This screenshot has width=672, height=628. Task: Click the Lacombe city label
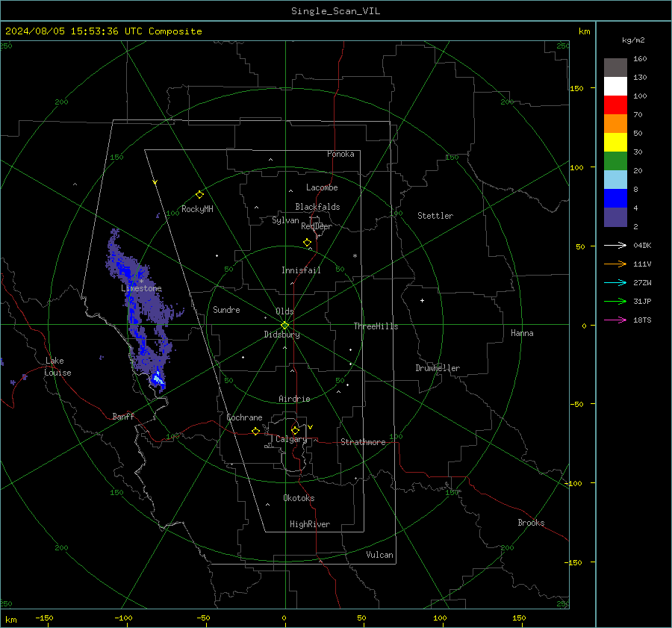pyautogui.click(x=322, y=187)
